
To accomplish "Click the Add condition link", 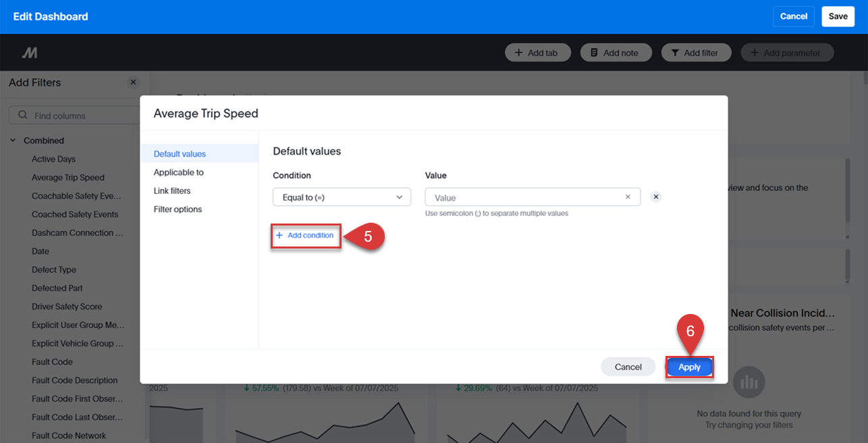I will pos(305,236).
